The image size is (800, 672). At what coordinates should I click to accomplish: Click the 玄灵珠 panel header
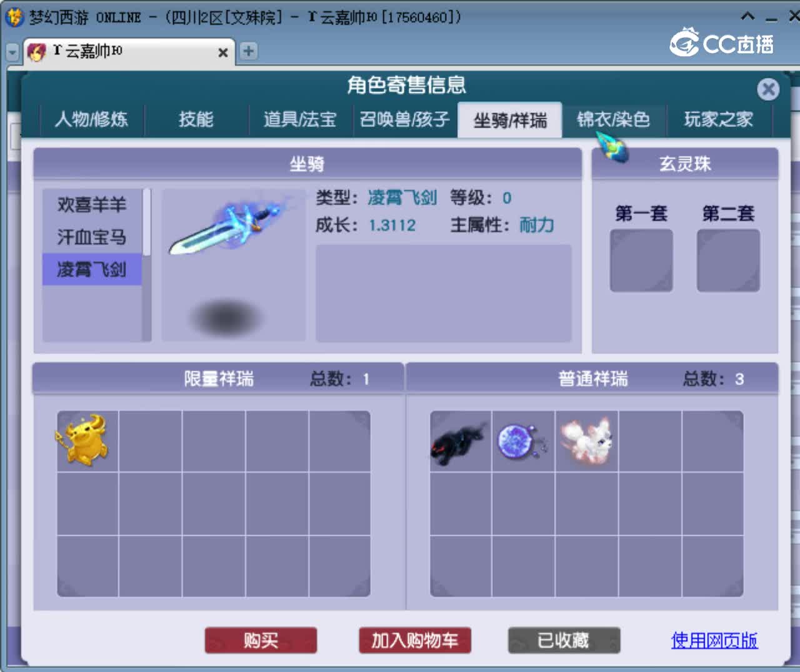pos(685,164)
